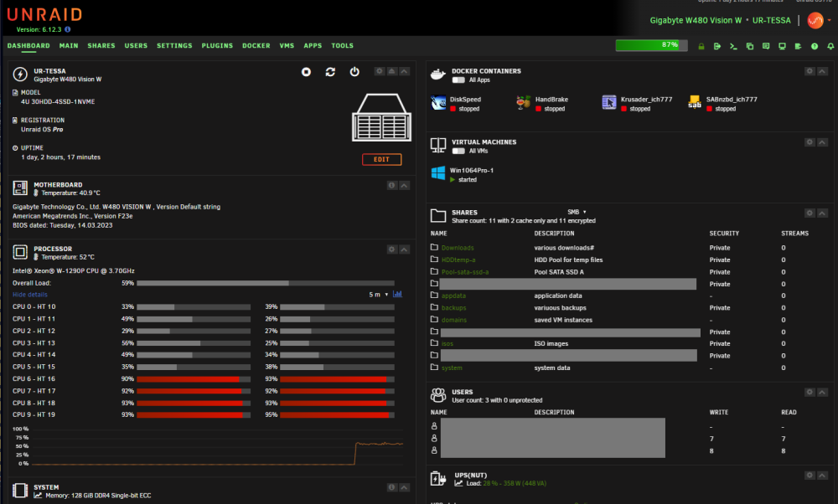Image resolution: width=838 pixels, height=504 pixels.
Task: Click the 87% green progress bar
Action: [651, 45]
